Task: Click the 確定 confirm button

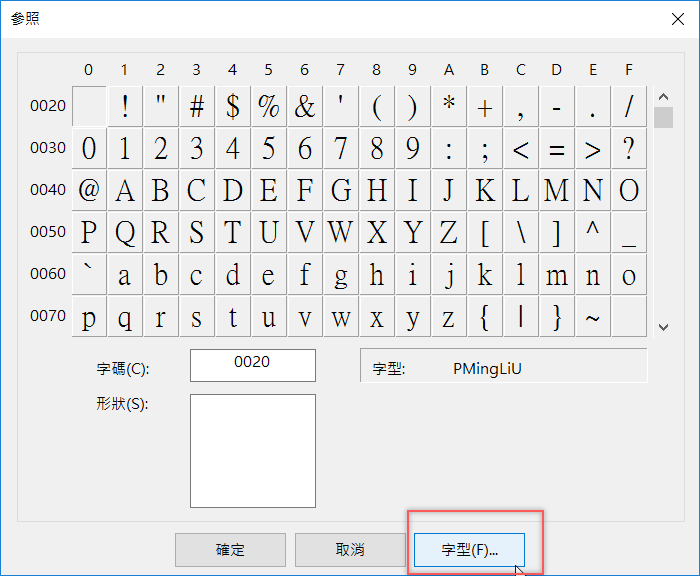Action: point(230,550)
